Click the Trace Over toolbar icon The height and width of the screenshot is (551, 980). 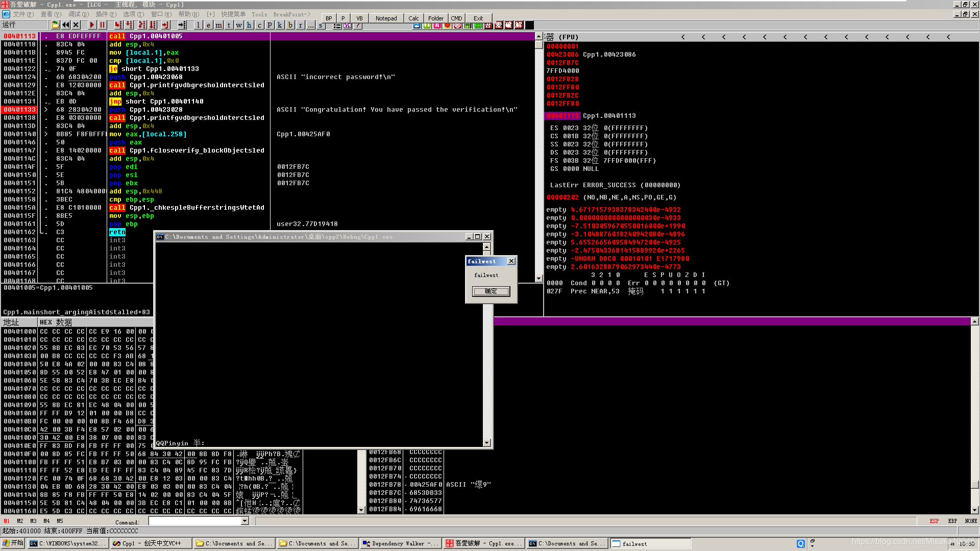click(x=152, y=25)
